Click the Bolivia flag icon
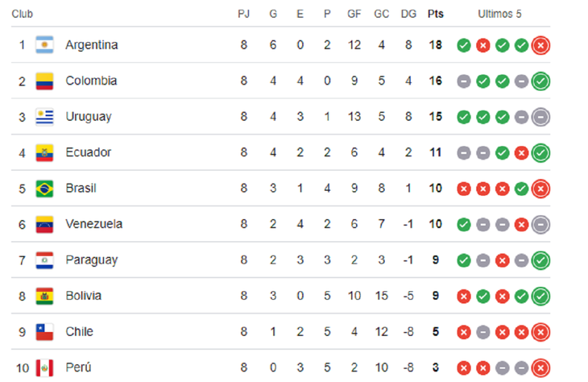Viewport: 588px width, 382px height. pos(44,296)
